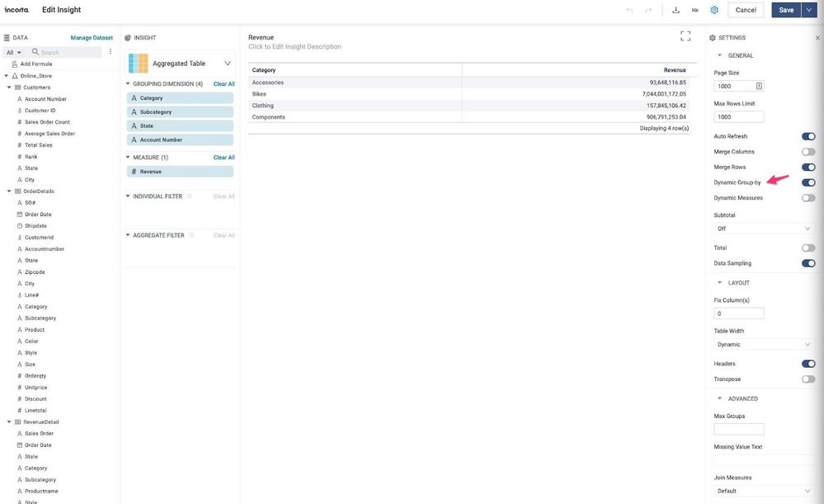Open the data panel three-dot menu
This screenshot has height=504, width=824.
110,52
